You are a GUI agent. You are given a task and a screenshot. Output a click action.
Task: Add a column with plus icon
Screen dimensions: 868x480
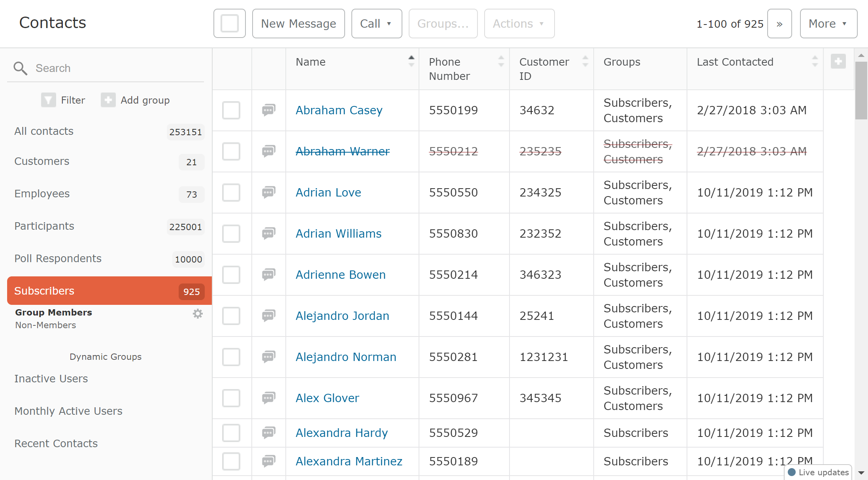point(838,61)
